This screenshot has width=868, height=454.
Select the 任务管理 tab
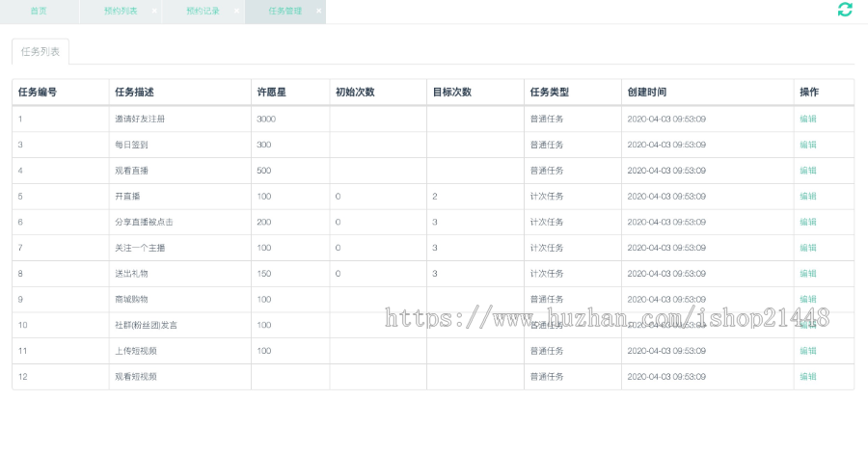(284, 12)
